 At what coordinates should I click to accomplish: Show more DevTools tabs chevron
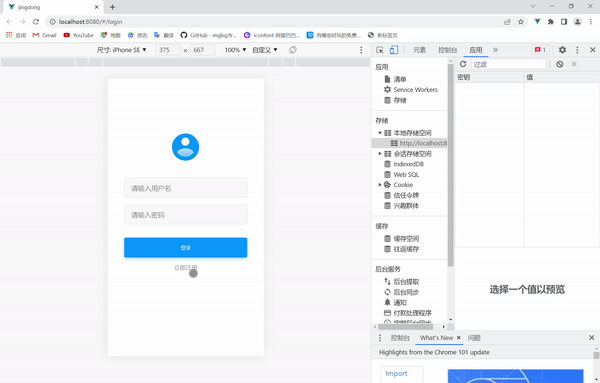[x=495, y=50]
